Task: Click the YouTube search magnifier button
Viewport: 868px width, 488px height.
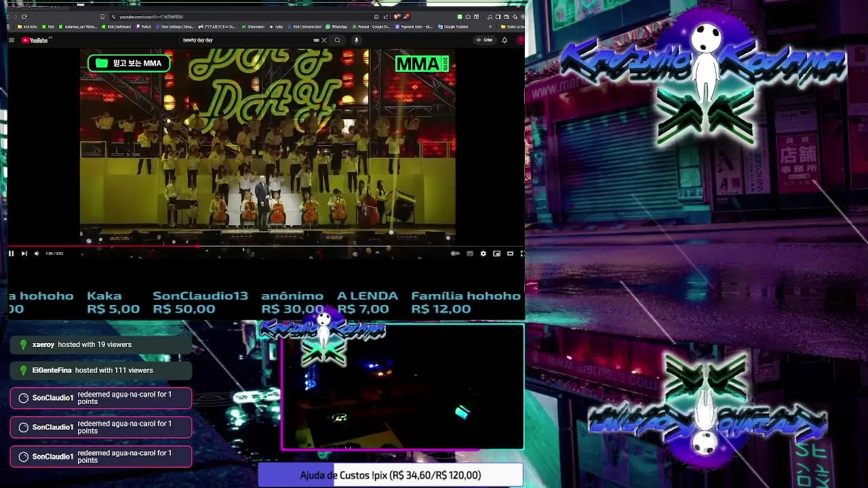Action: point(338,40)
